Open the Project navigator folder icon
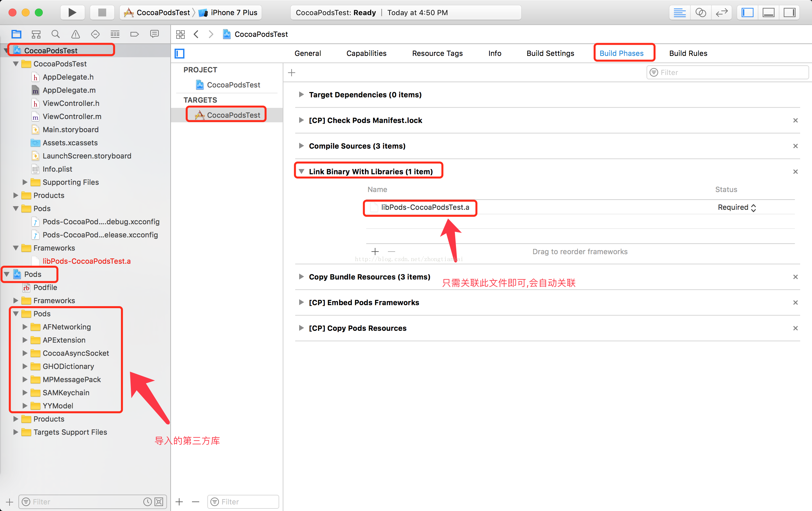Image resolution: width=812 pixels, height=511 pixels. pos(16,34)
